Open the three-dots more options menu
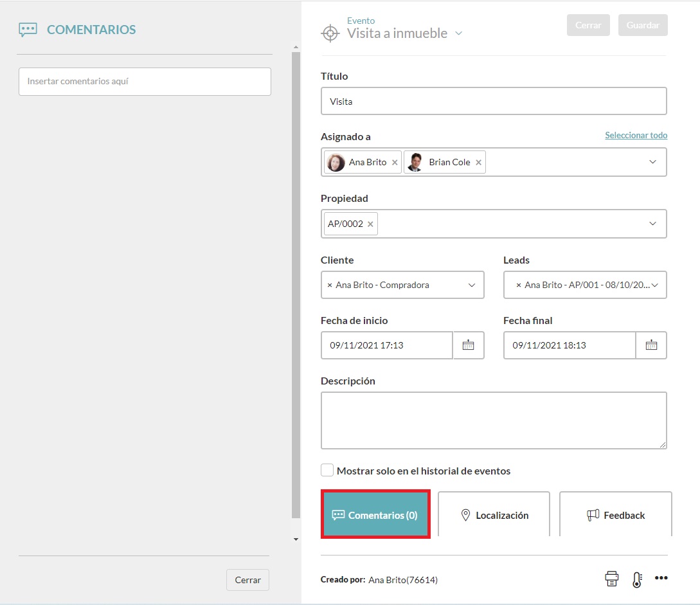 [661, 578]
